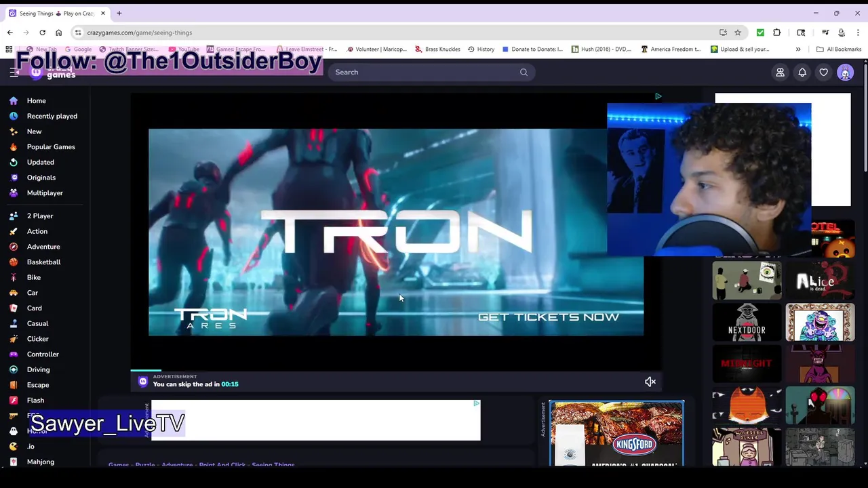
Task: Select the Escape door icon
Action: tap(14, 385)
